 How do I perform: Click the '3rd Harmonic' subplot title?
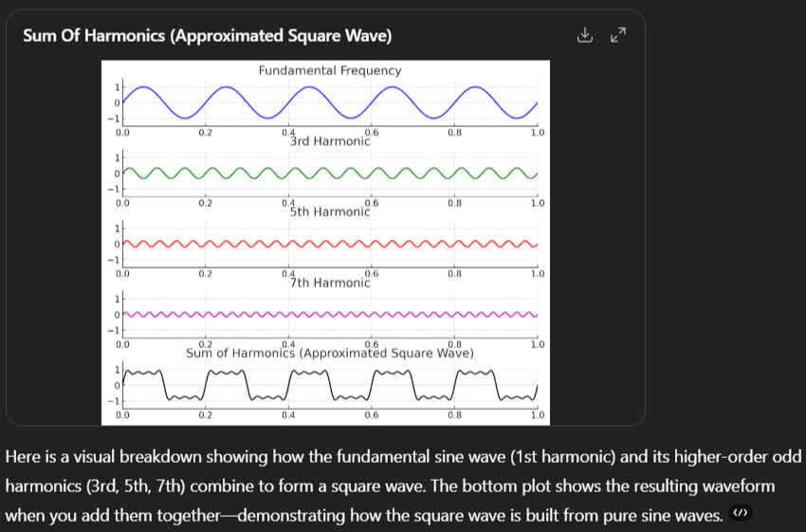329,141
